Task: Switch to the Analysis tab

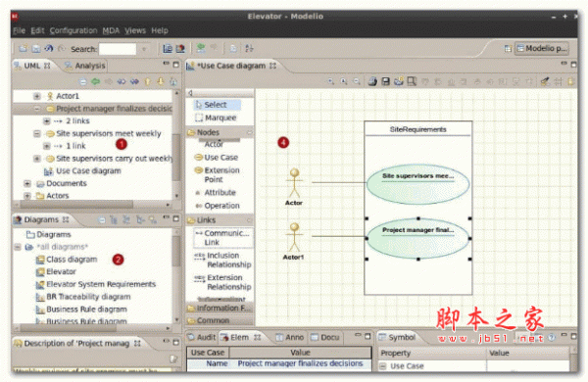Action: point(85,66)
